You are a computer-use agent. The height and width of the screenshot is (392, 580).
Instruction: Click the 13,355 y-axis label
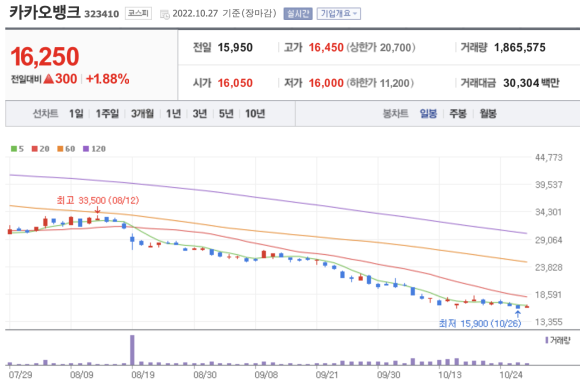click(549, 322)
